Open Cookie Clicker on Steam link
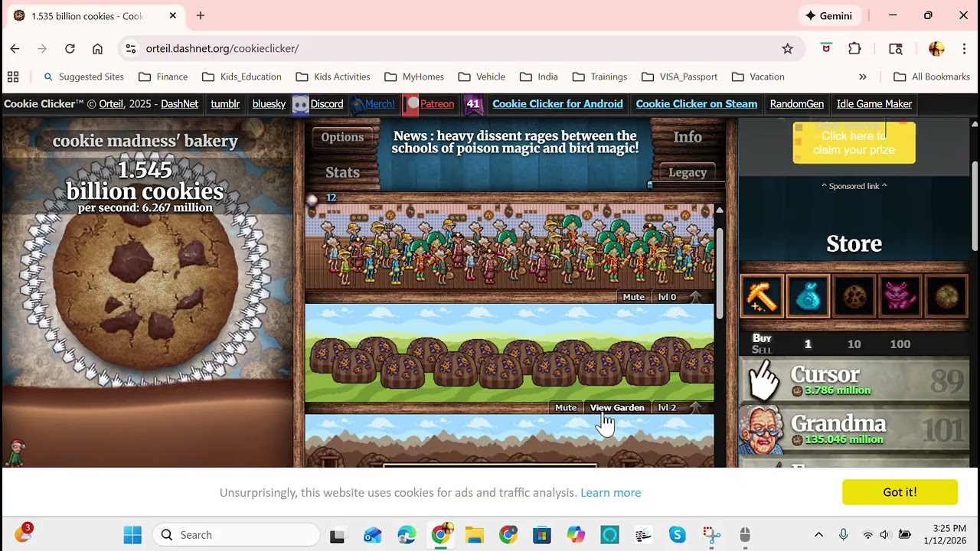The height and width of the screenshot is (551, 980). [x=696, y=104]
